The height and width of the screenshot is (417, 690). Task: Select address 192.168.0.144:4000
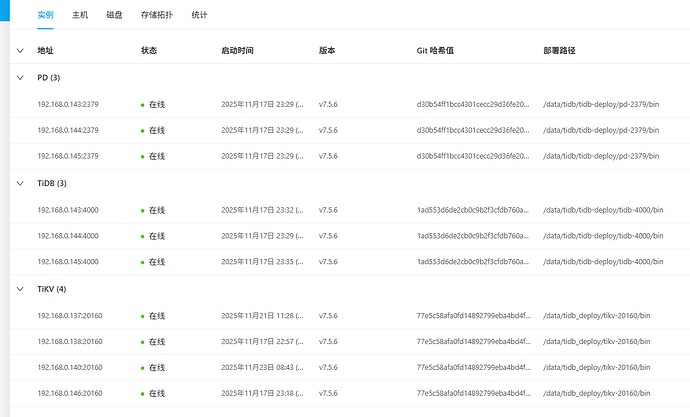tap(68, 236)
